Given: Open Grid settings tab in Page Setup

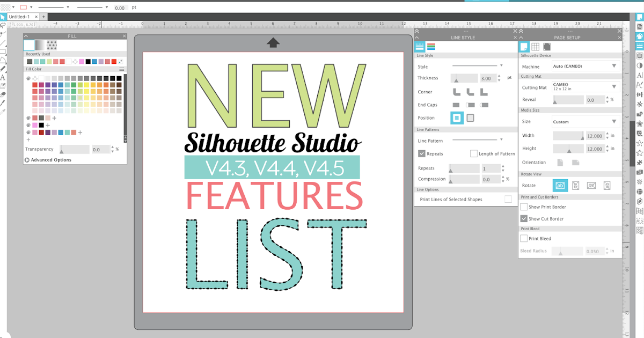Looking at the screenshot, I should [535, 47].
